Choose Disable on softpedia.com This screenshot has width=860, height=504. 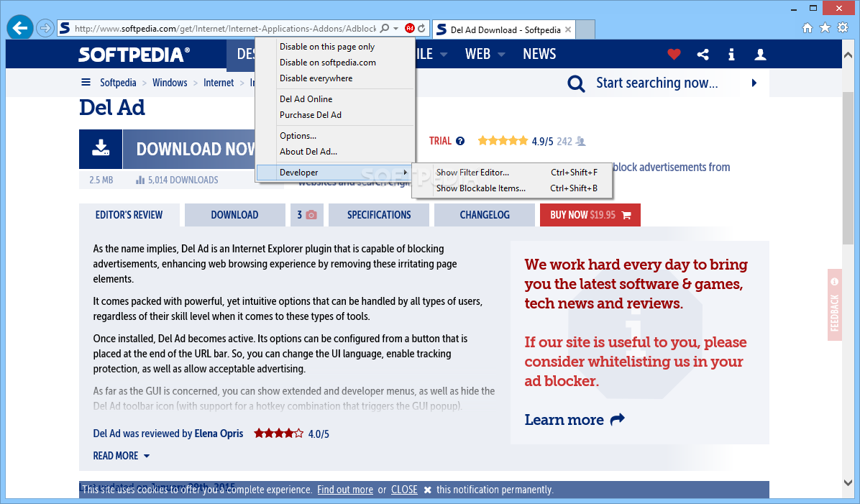tap(335, 63)
